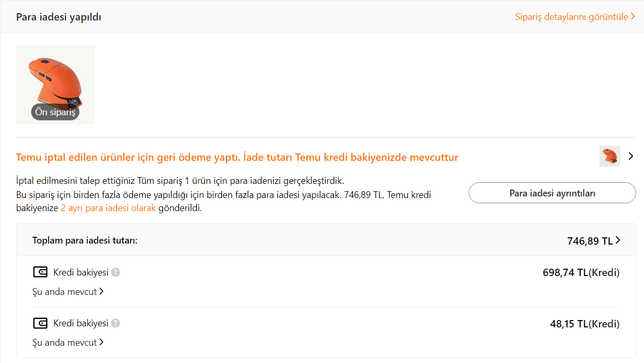Click the 'Toplam para iadesi tutarı' label
The image size is (644, 363).
point(84,240)
